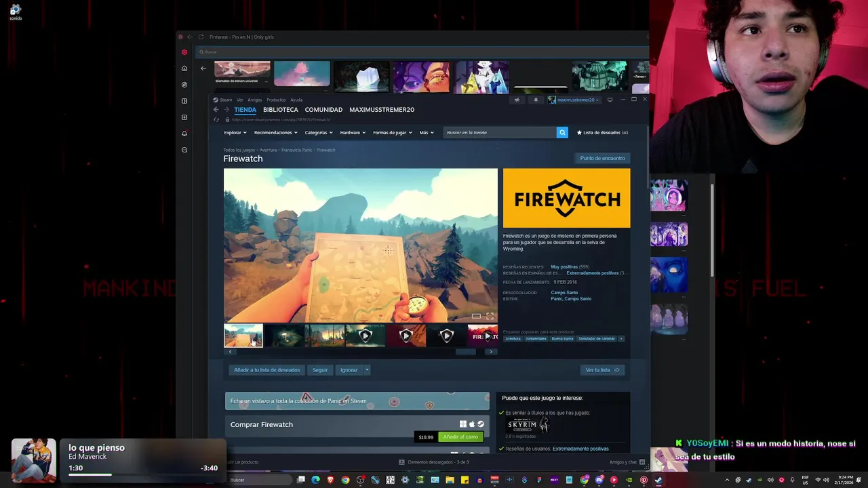Expand the Categorías dropdown
Image resolution: width=868 pixels, height=488 pixels.
[x=319, y=133]
